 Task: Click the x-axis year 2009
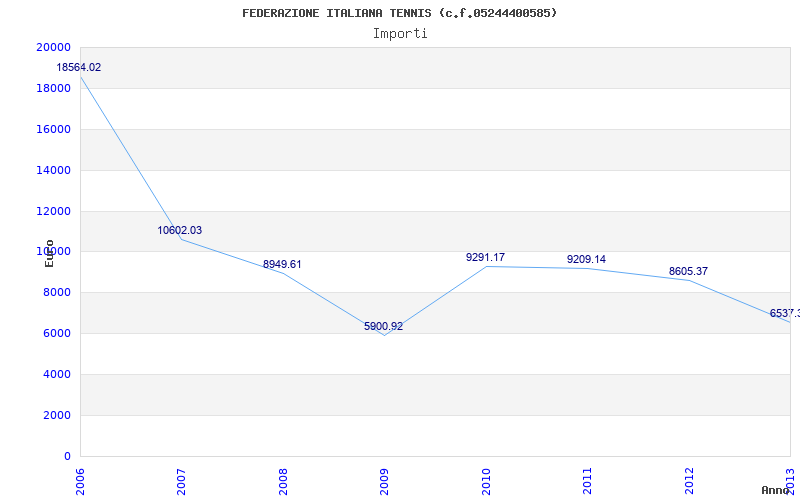pos(384,482)
